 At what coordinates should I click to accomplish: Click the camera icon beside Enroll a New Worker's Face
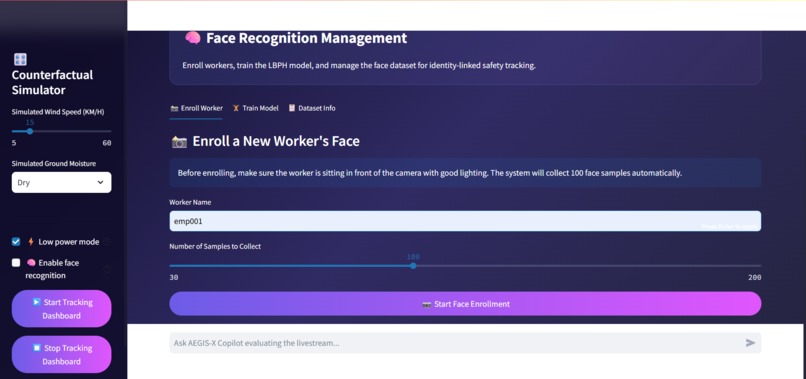tap(179, 141)
